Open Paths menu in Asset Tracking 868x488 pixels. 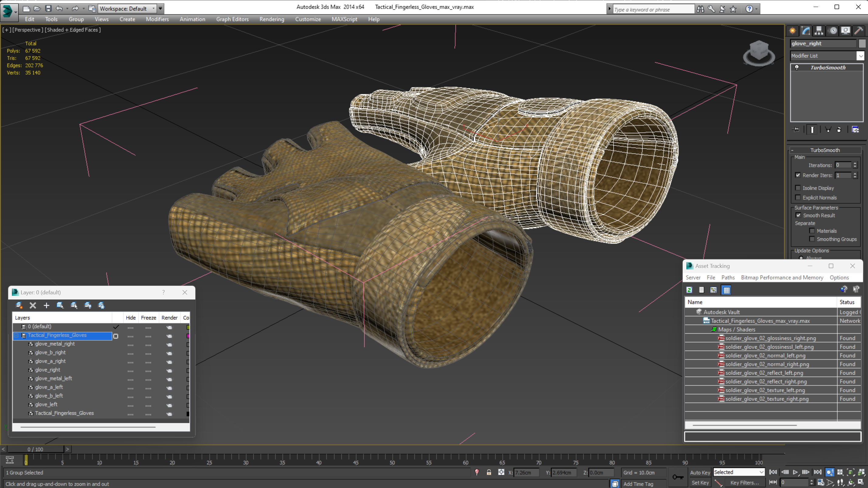point(728,278)
